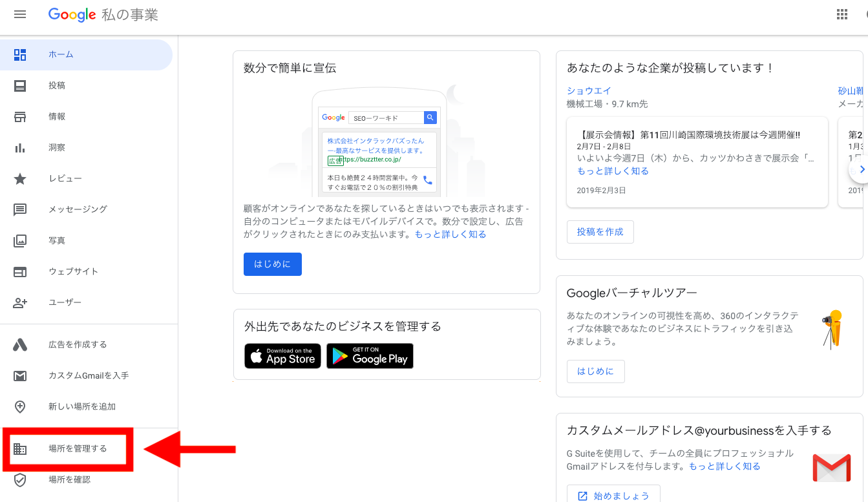Click the 数分で簡単に宣伝 heading

[x=290, y=68]
